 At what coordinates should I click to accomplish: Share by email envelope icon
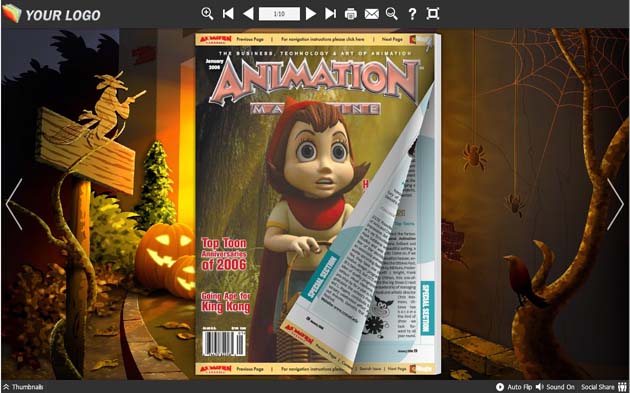pos(372,14)
